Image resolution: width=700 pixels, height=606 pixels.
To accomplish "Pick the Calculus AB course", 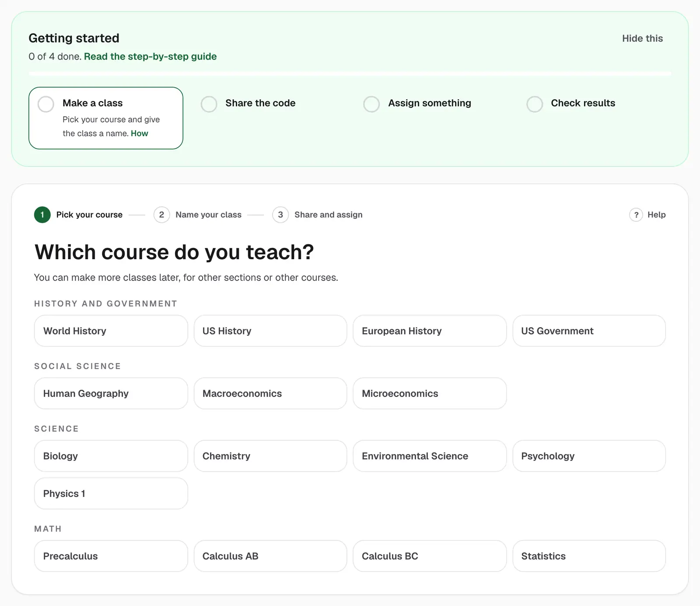I will 270,556.
